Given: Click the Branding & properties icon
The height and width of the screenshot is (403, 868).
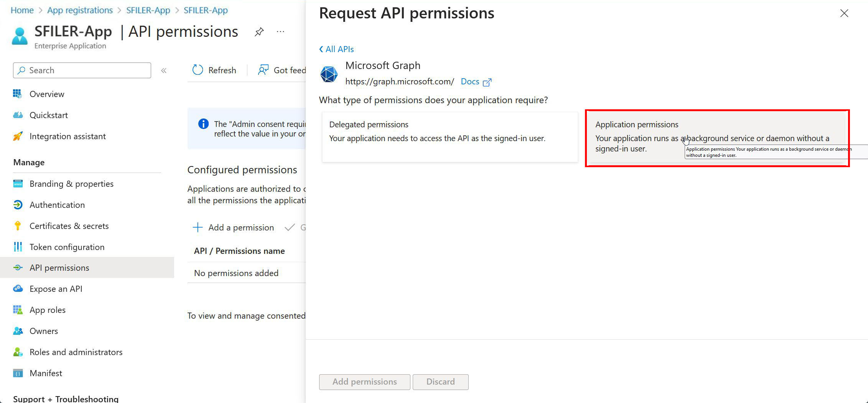Looking at the screenshot, I should click(x=18, y=184).
